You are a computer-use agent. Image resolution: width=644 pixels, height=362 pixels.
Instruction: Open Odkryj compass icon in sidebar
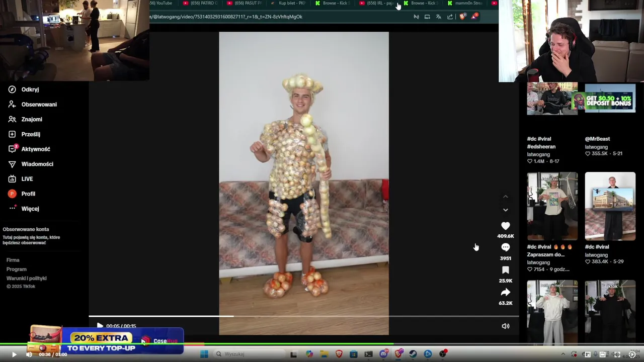12,89
